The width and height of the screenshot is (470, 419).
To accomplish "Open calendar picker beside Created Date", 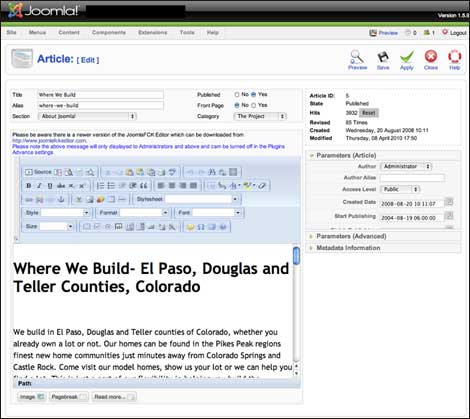I will click(449, 202).
